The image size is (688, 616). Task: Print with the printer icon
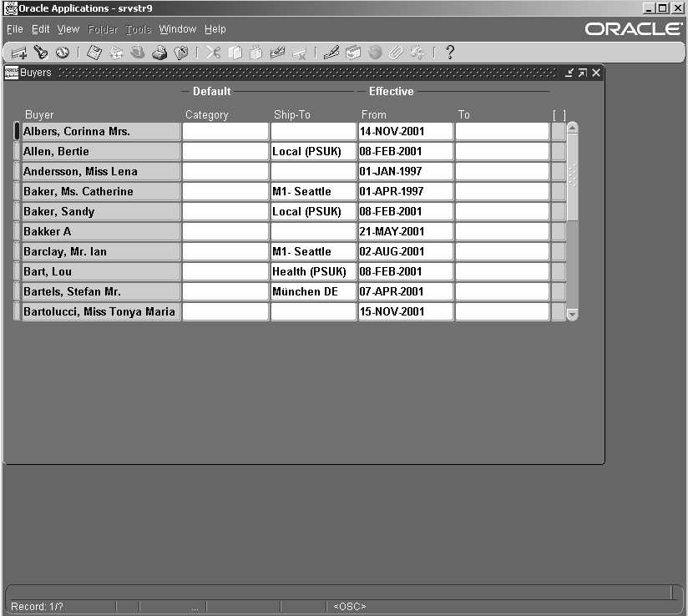point(159,53)
